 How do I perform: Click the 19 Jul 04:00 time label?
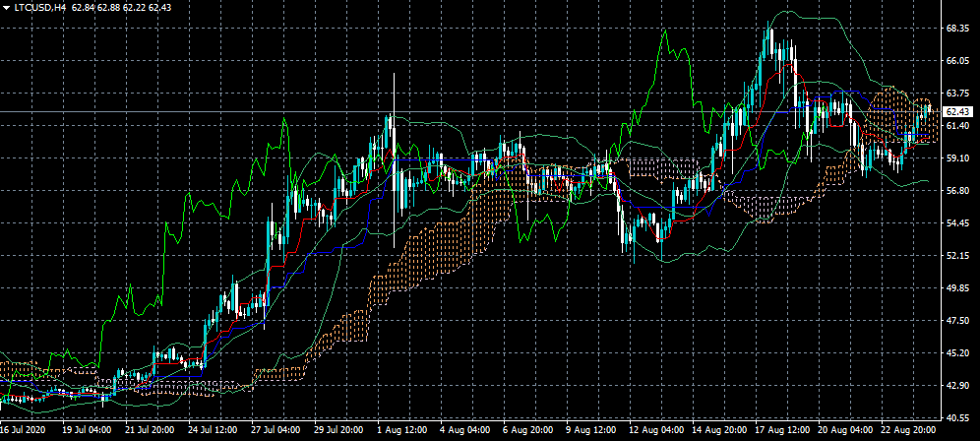[x=87, y=430]
